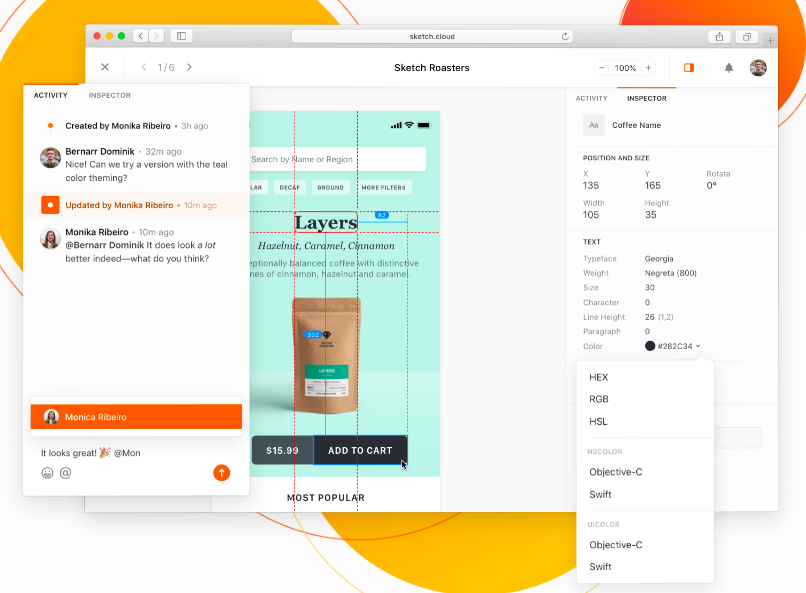Reload the sketch.cloud page
Screen dimensions: 806x593
pos(565,36)
